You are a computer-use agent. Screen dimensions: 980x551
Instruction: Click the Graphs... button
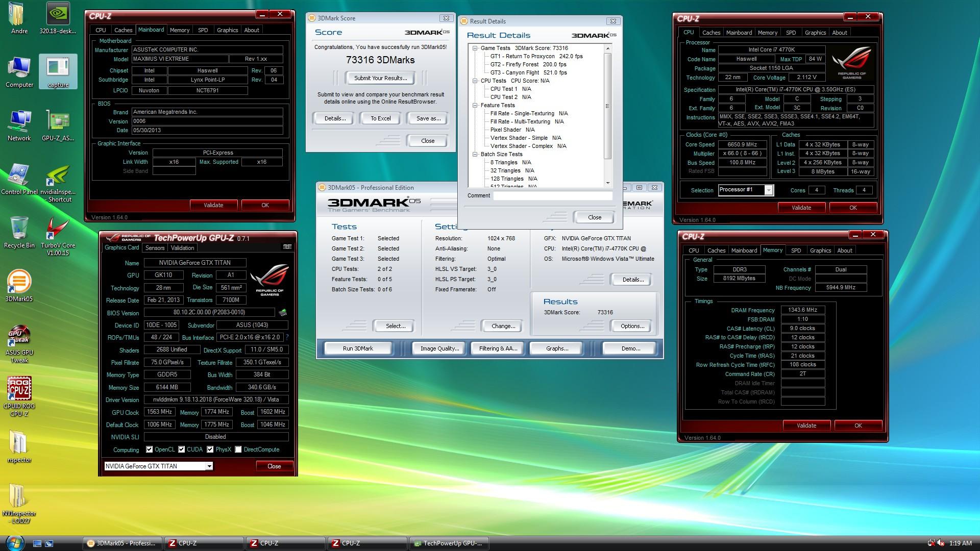point(557,348)
